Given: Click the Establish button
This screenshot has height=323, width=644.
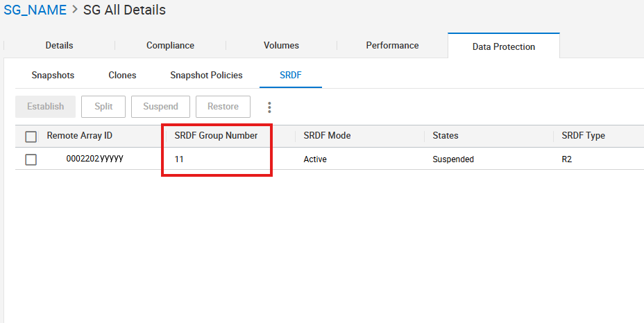Looking at the screenshot, I should 45,107.
